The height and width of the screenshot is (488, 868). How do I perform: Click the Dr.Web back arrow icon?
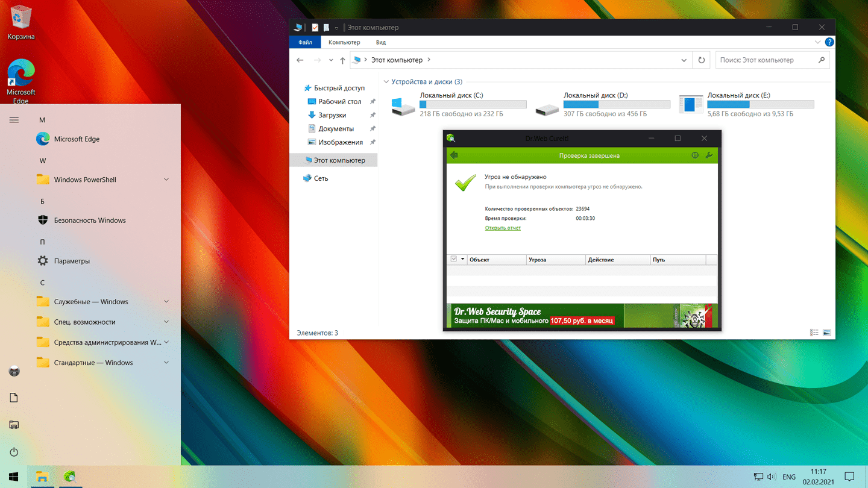point(454,155)
